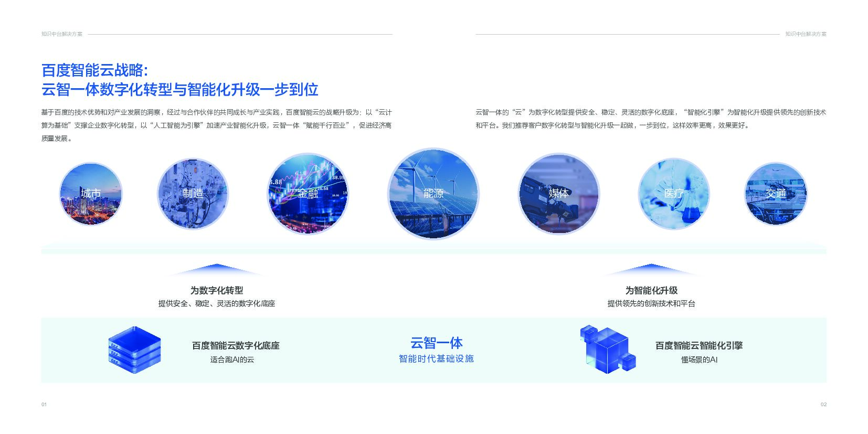Click the 为数字化转型 label
The image size is (868, 434).
(x=217, y=290)
